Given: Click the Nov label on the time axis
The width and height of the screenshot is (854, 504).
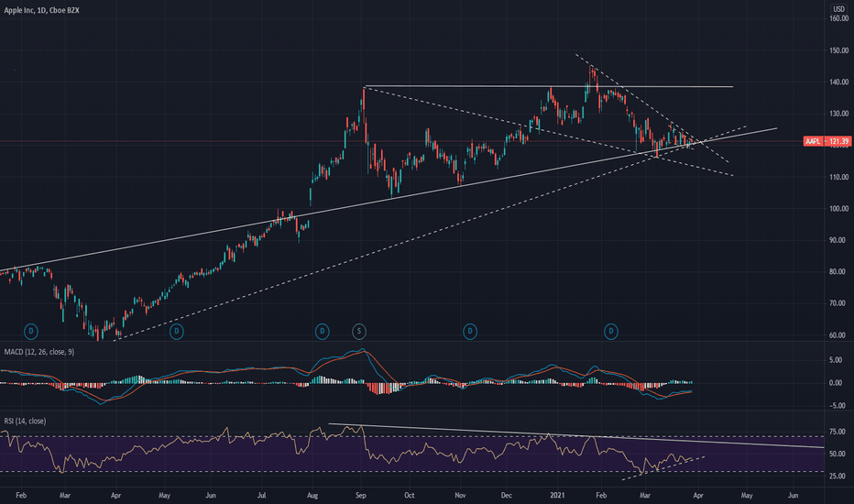Looking at the screenshot, I should click(x=460, y=495).
